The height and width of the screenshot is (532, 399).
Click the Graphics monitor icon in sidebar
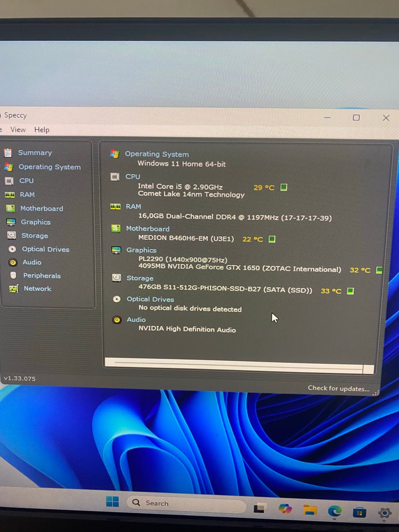pos(11,222)
